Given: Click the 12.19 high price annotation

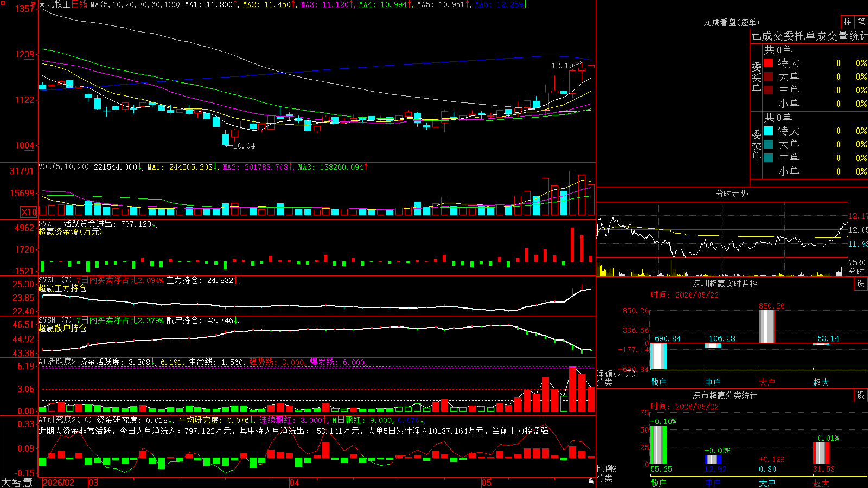Looking at the screenshot, I should pyautogui.click(x=562, y=66).
